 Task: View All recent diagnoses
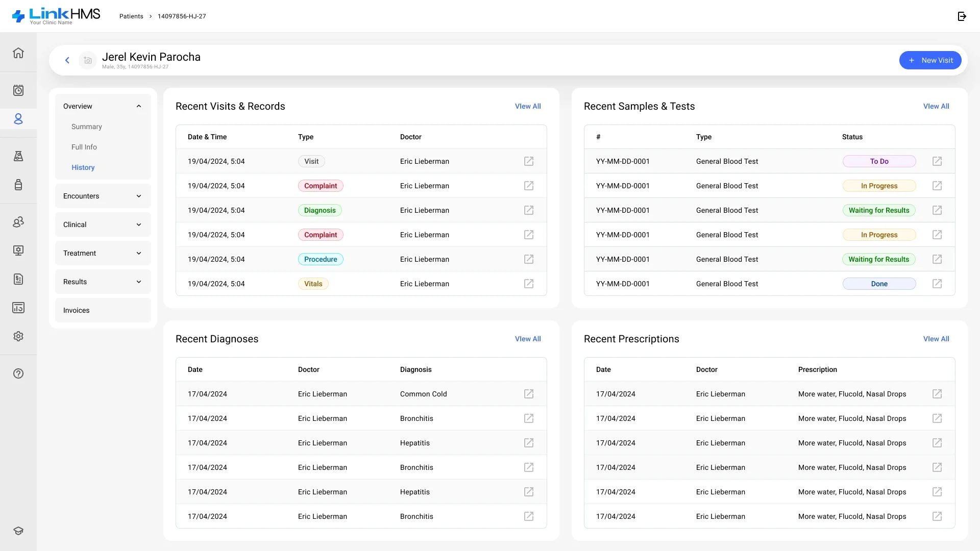528,339
